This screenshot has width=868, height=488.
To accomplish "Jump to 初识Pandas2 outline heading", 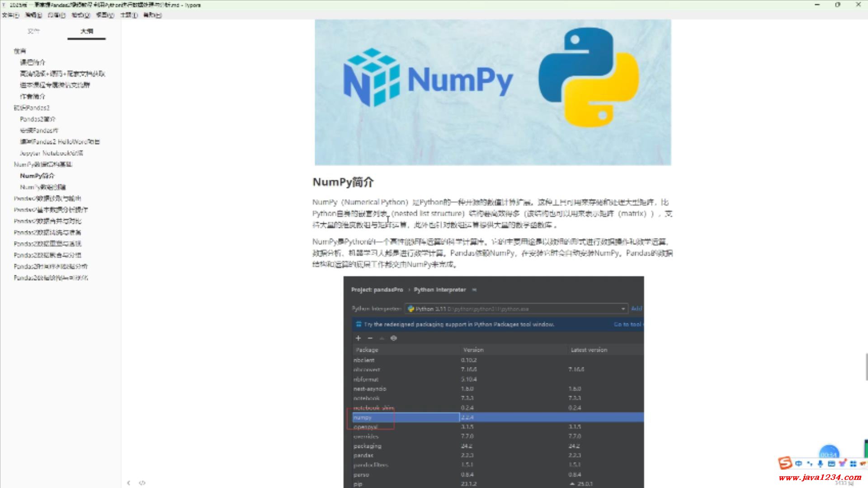I will pyautogui.click(x=32, y=108).
